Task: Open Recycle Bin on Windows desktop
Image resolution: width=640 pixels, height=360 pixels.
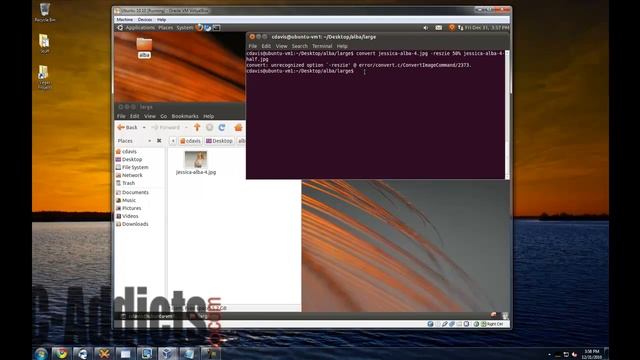Action: coord(45,12)
